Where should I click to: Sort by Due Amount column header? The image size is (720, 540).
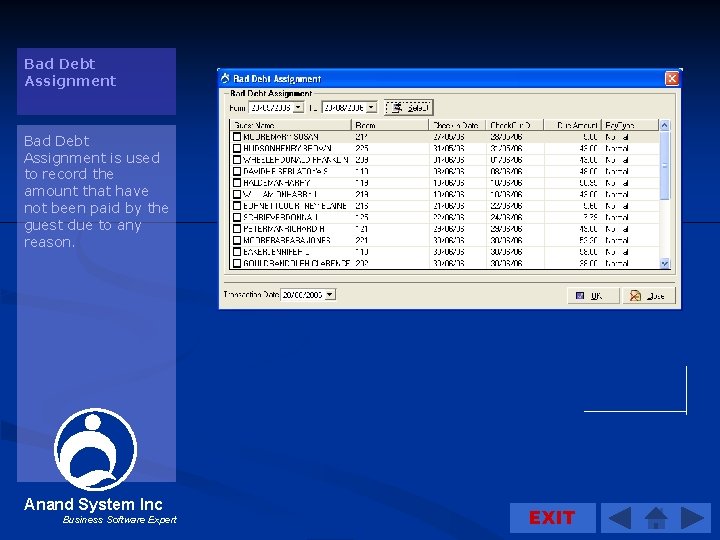573,125
